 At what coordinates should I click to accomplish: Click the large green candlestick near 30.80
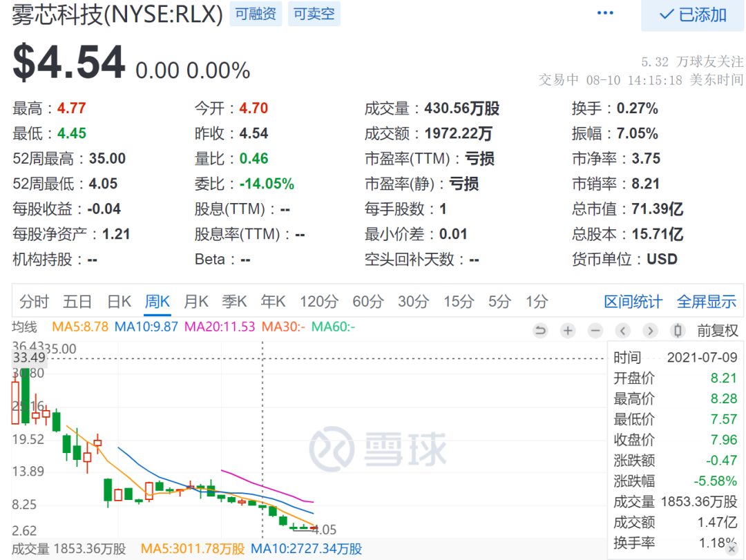26,396
